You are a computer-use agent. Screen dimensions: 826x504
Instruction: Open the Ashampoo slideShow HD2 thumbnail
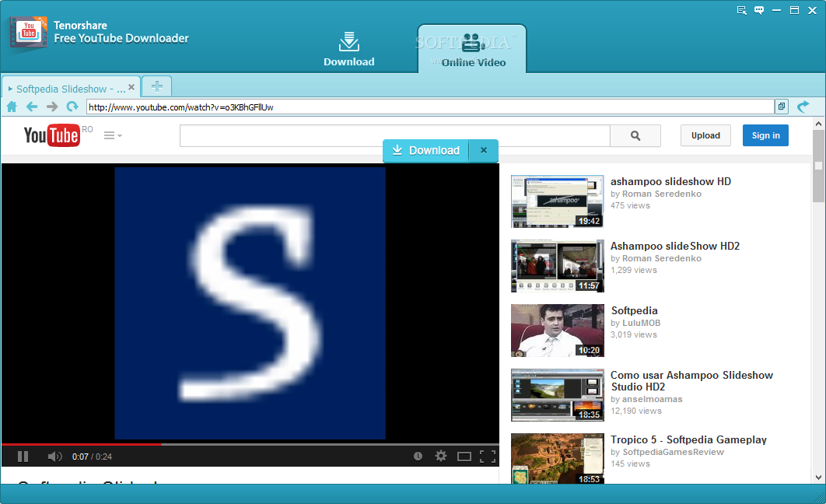(x=558, y=266)
